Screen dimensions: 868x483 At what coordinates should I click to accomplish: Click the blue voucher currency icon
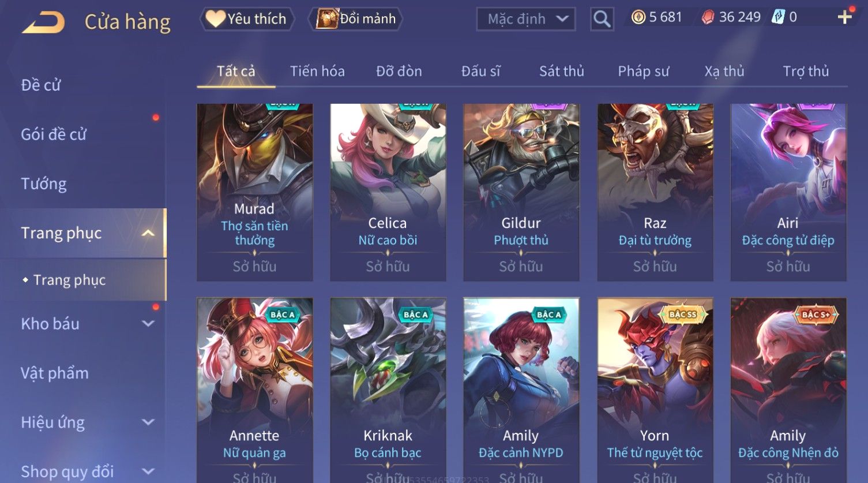pyautogui.click(x=779, y=17)
